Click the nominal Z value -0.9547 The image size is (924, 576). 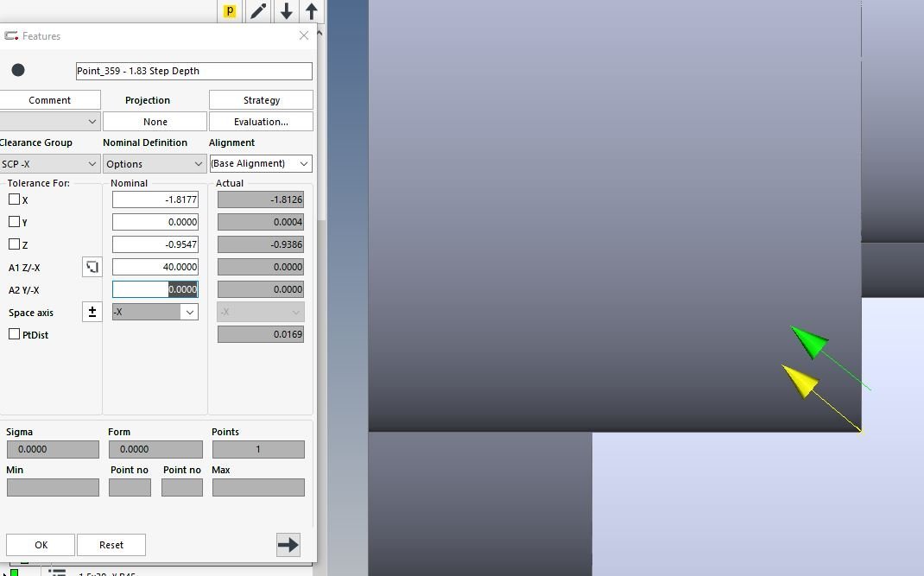coord(155,244)
